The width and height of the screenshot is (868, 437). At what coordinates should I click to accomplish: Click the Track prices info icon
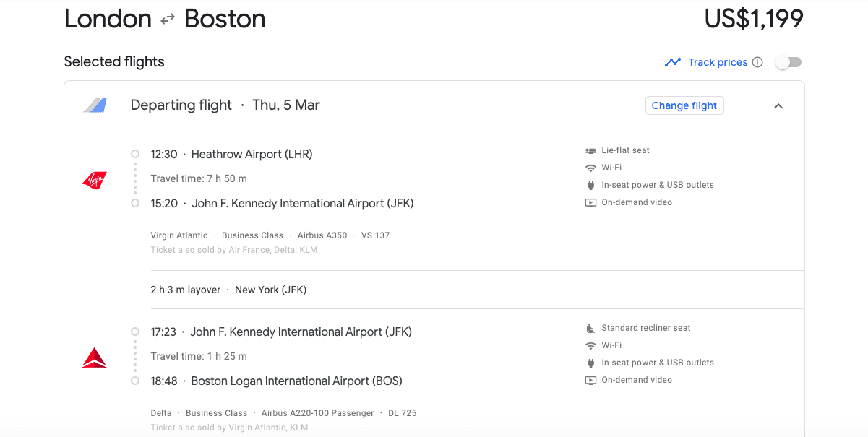757,62
